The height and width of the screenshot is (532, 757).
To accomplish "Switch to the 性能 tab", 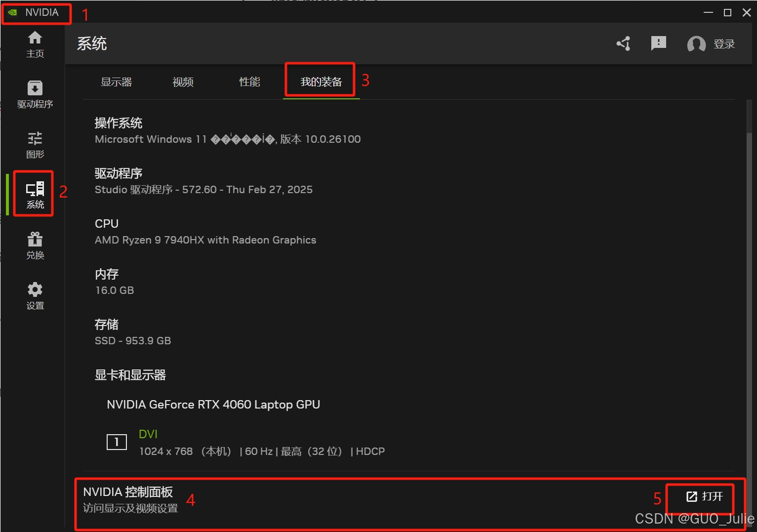I will (249, 82).
